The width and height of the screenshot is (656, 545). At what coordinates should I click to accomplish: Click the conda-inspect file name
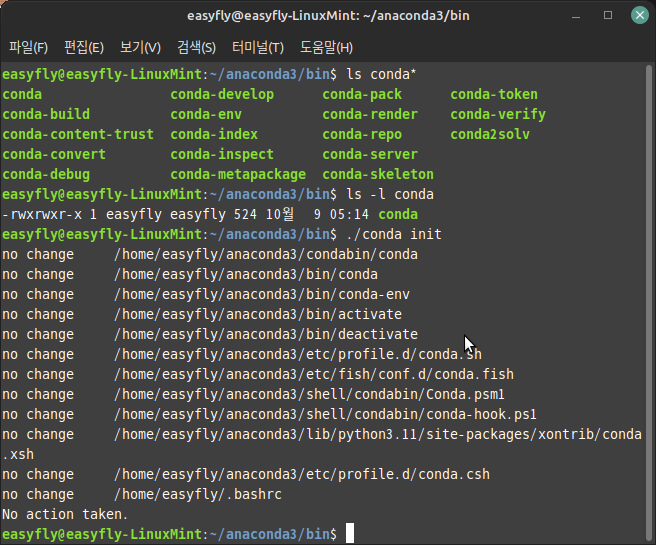click(222, 155)
